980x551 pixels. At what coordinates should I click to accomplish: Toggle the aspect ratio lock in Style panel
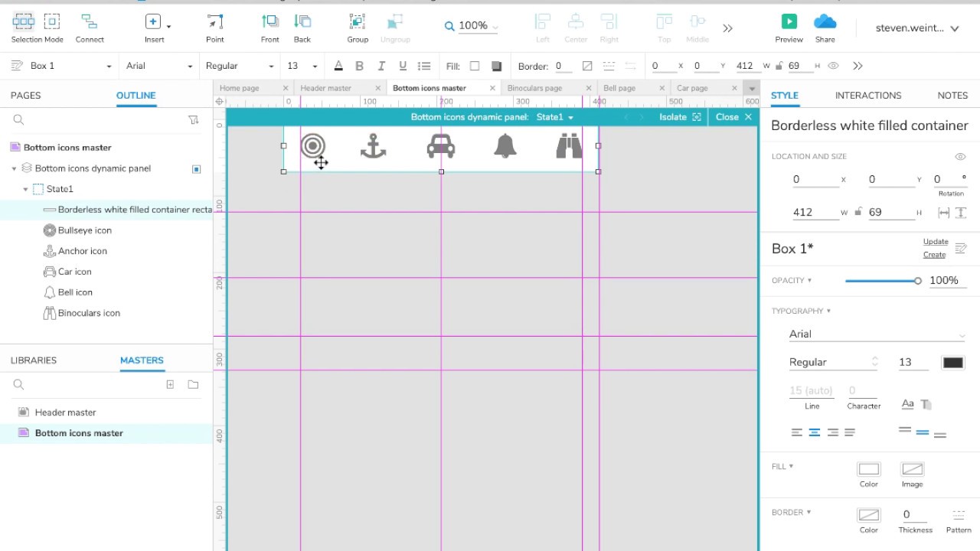point(858,212)
